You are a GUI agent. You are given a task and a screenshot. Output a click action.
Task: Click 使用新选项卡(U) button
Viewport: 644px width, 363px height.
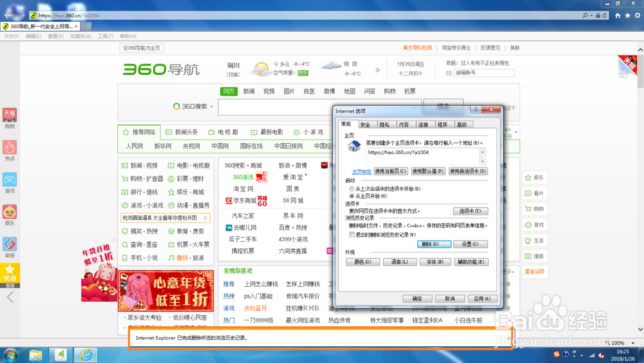tap(468, 171)
